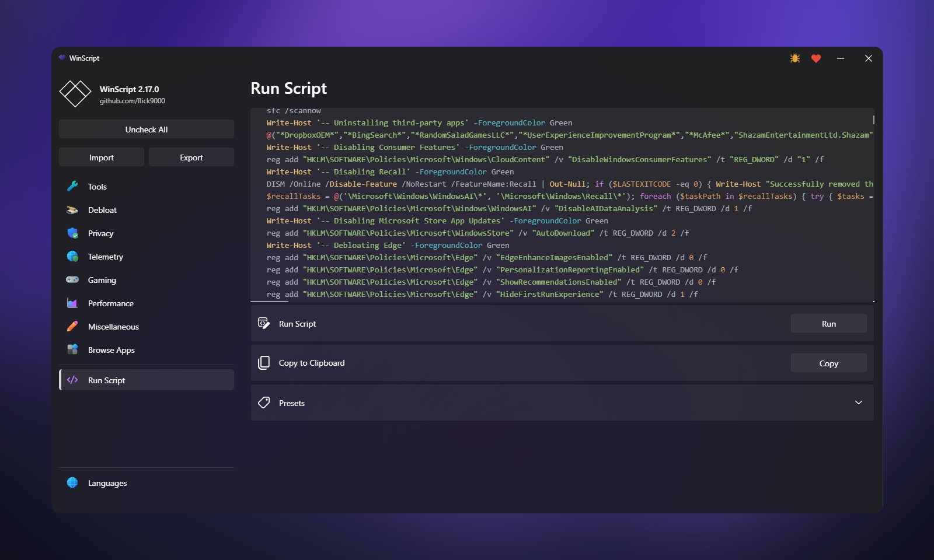The width and height of the screenshot is (934, 560).
Task: Click the Telemetry globe icon
Action: (x=72, y=257)
